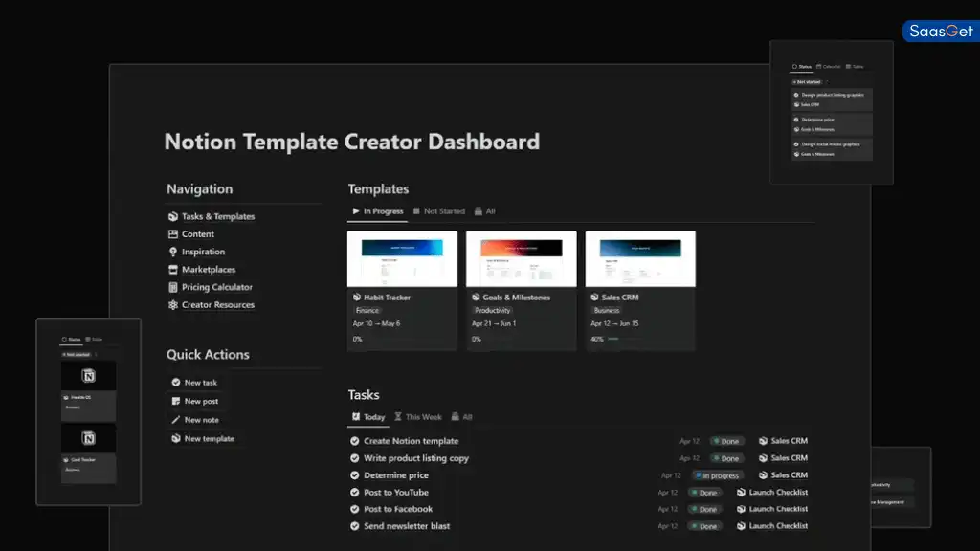
Task: Select the All tasks tab
Action: pos(462,417)
